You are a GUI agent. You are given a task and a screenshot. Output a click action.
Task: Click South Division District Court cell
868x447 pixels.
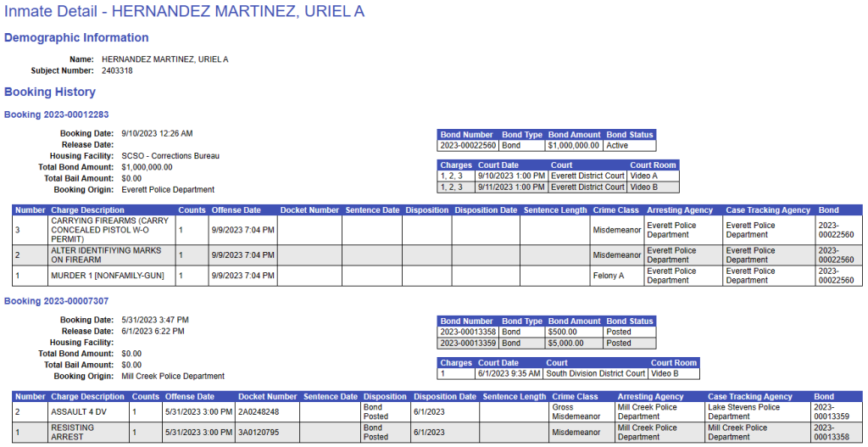[595, 373]
